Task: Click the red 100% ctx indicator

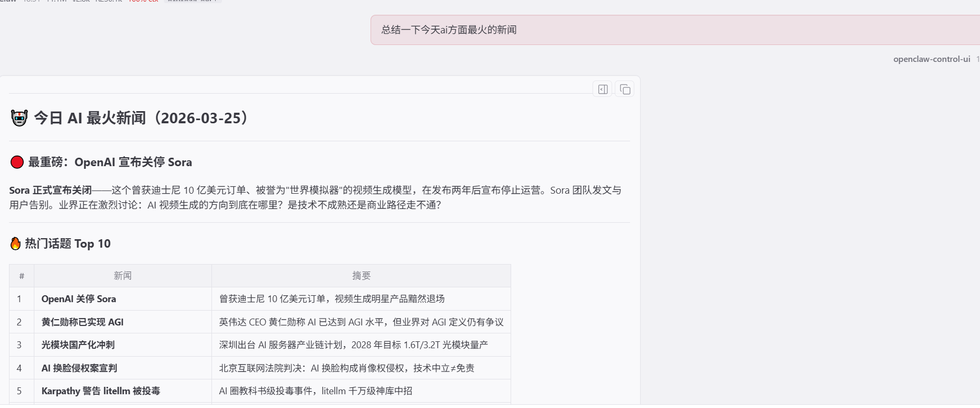Action: (143, 1)
